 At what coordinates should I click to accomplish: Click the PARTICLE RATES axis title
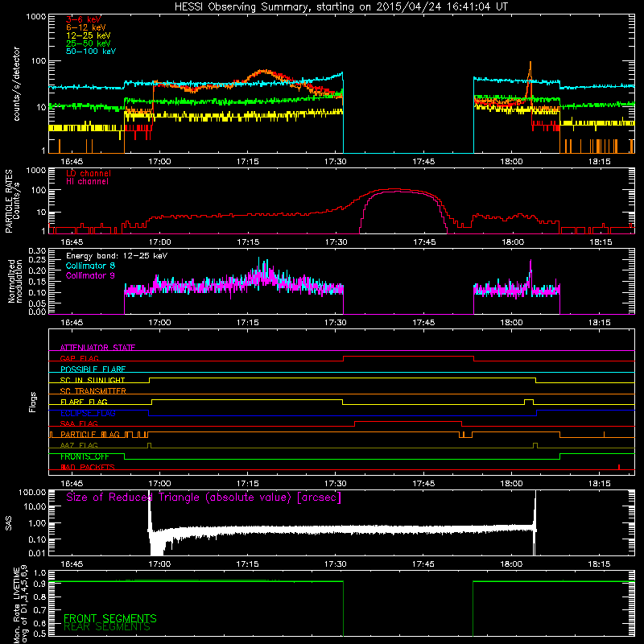[12, 201]
